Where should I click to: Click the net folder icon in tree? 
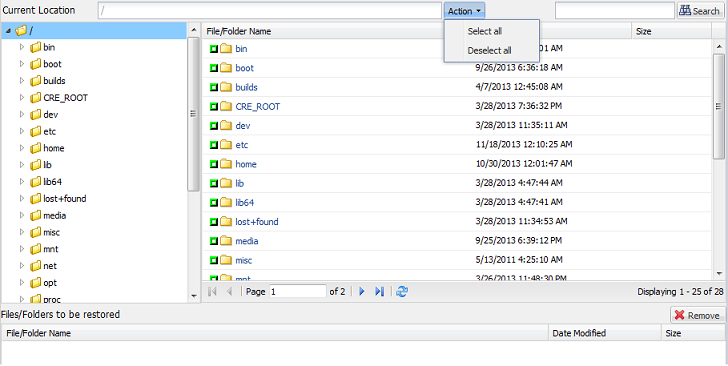coord(36,266)
